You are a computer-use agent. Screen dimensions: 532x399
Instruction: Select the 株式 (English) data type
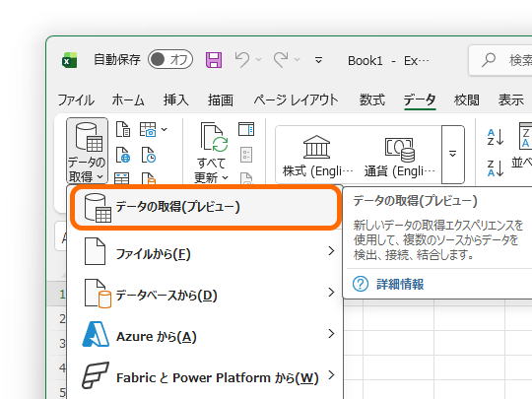pos(317,155)
